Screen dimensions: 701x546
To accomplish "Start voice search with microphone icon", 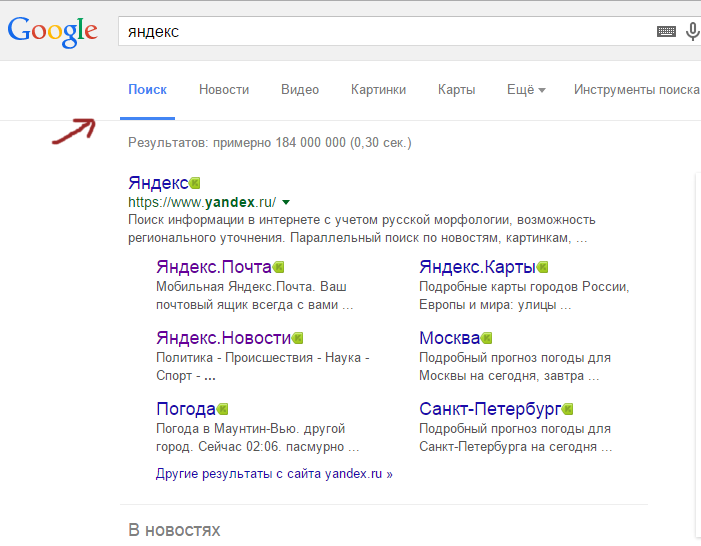I will pyautogui.click(x=692, y=32).
